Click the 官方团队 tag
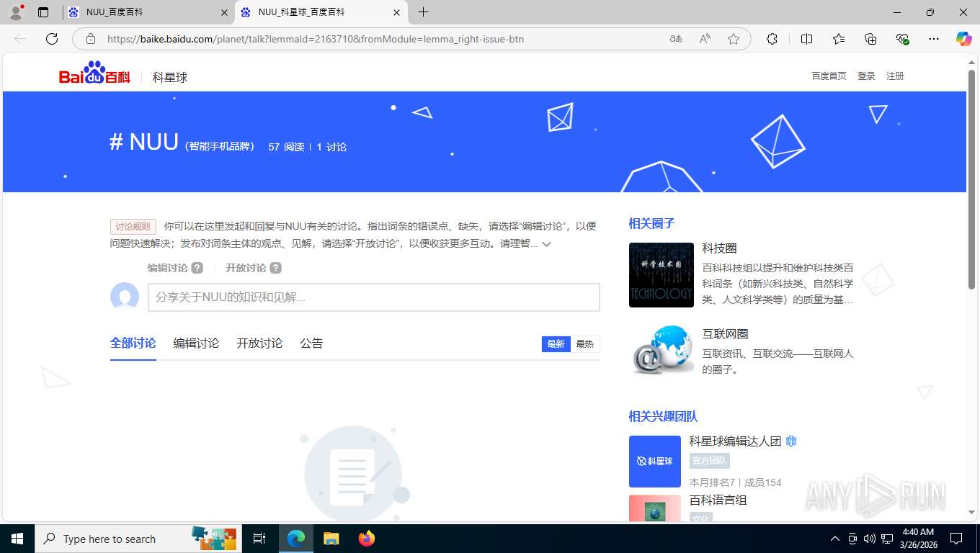 [x=709, y=461]
